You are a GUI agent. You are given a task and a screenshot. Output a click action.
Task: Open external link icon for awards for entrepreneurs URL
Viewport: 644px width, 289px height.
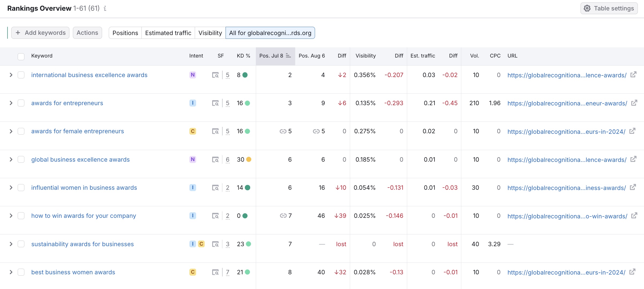[x=634, y=103]
